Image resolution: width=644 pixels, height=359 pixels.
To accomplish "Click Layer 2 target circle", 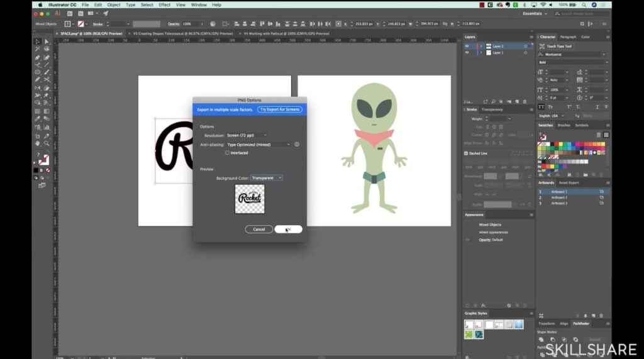I will [x=525, y=47].
